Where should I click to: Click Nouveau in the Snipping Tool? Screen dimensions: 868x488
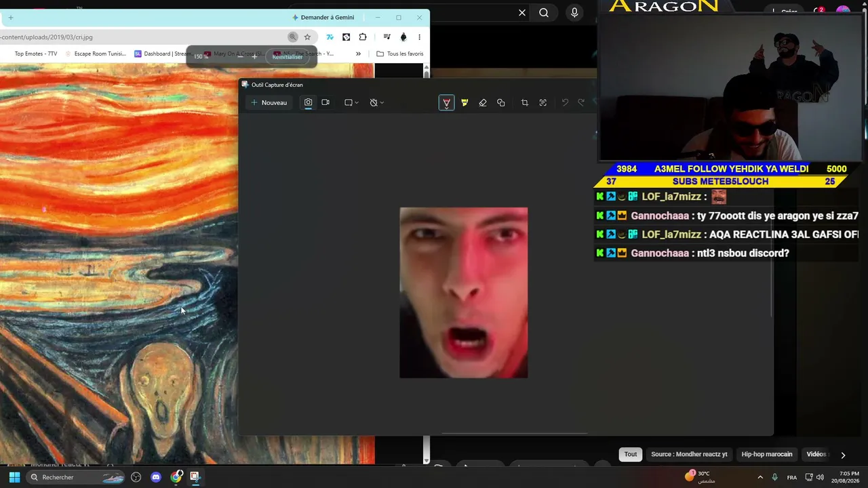(269, 102)
